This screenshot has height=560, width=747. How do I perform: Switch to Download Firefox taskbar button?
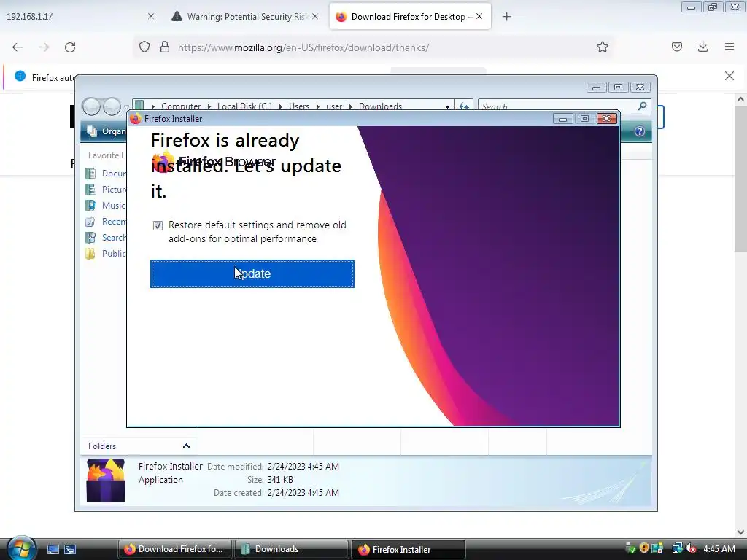point(175,549)
